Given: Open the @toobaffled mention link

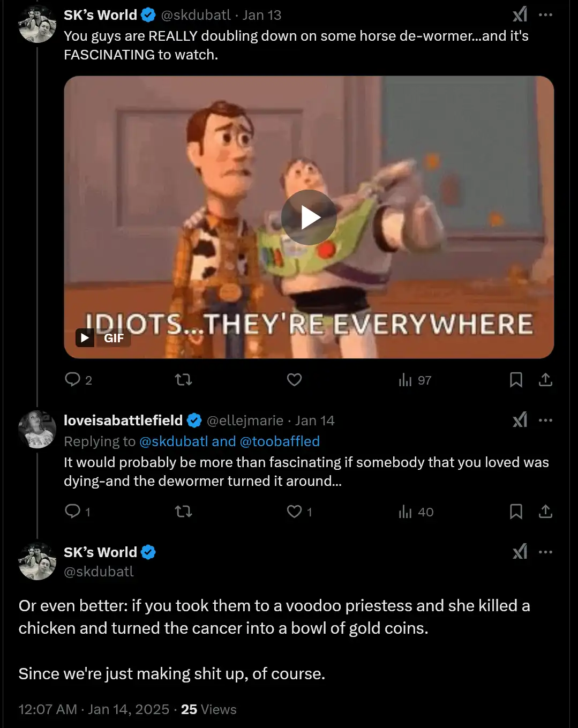Looking at the screenshot, I should click(280, 441).
